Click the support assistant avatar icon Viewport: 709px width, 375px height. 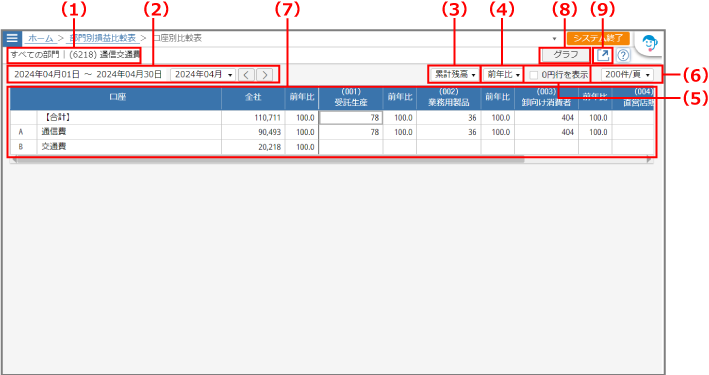click(650, 44)
